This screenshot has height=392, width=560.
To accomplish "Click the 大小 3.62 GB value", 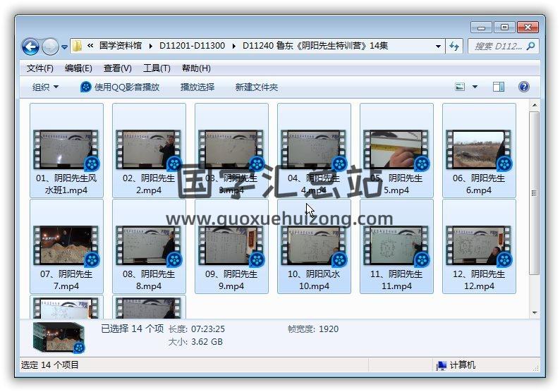I will click(207, 342).
